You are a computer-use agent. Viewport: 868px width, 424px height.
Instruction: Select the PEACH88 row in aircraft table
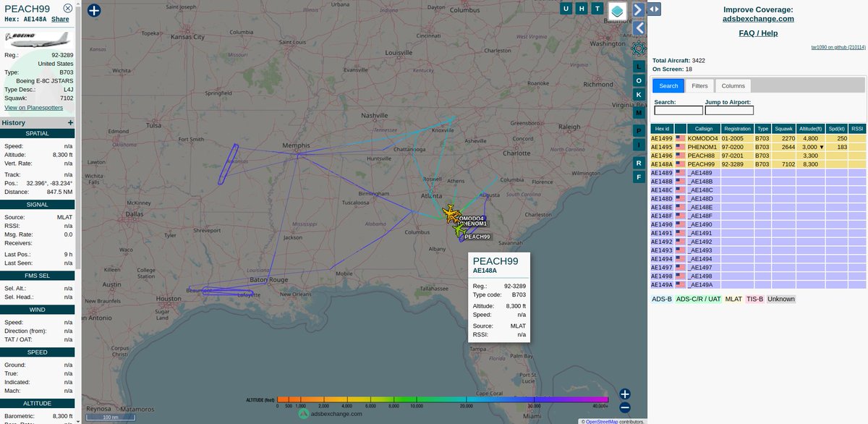758,156
